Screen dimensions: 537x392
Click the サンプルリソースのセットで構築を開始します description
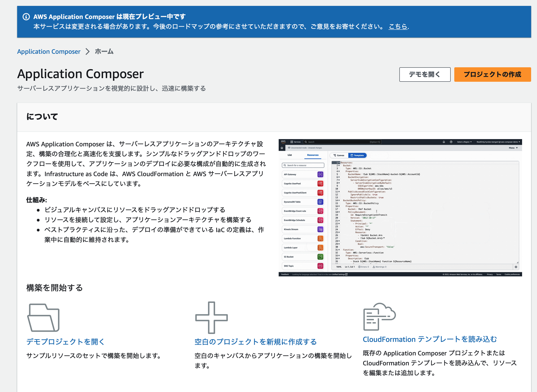point(94,355)
